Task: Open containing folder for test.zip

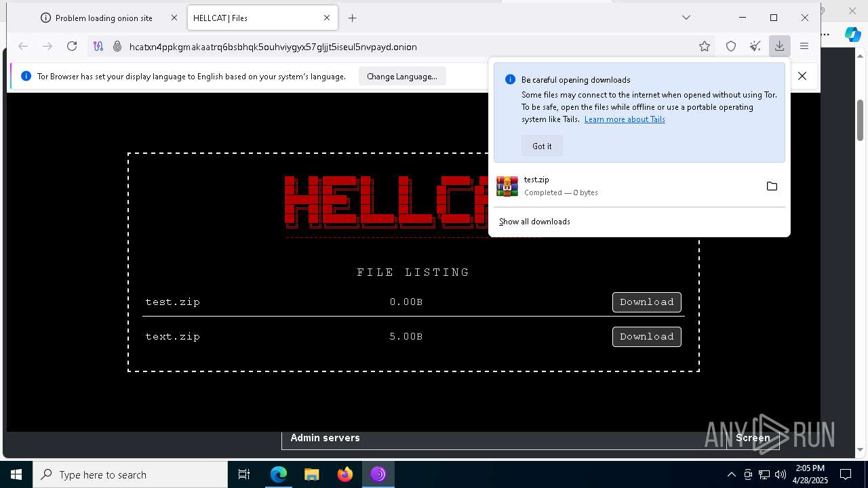Action: 772,186
